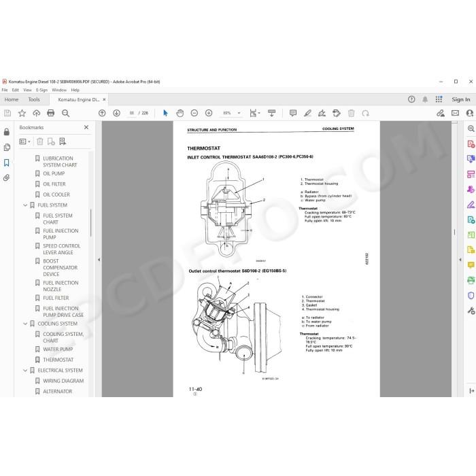
Task: Zoom out with minus icon
Action: [194, 114]
